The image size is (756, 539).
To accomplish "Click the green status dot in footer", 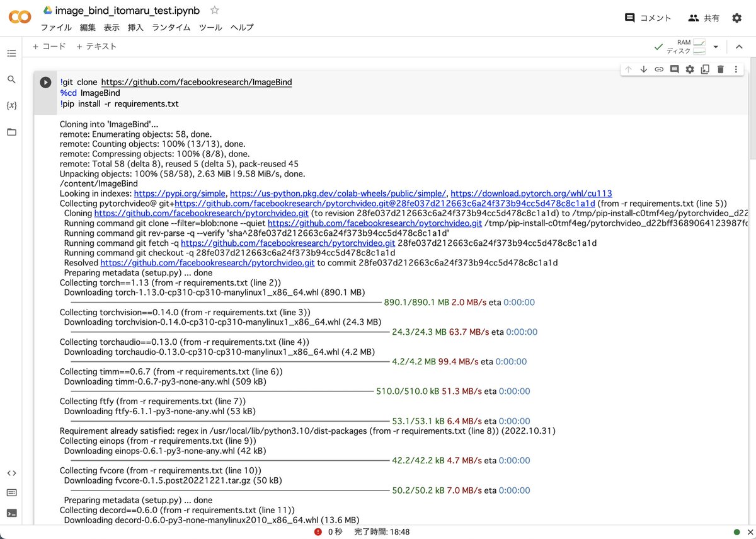I will point(737,532).
